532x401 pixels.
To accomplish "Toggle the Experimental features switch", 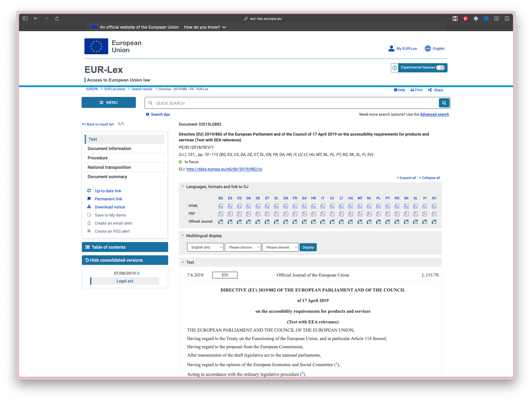I will [x=440, y=68].
